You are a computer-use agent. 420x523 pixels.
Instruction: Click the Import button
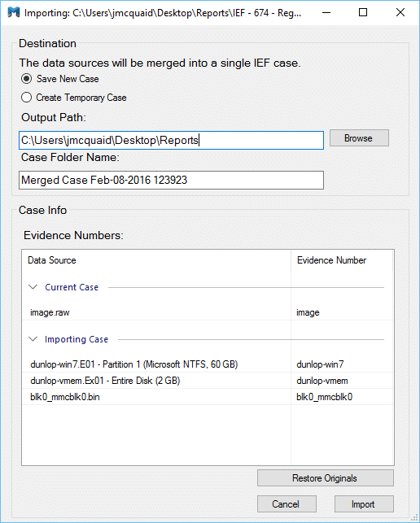365,503
